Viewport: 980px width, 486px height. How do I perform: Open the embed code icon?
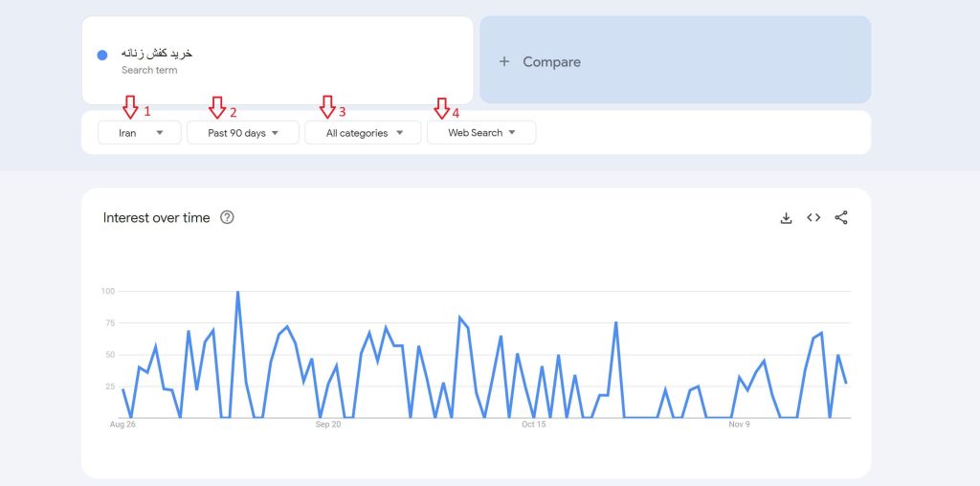click(x=813, y=218)
